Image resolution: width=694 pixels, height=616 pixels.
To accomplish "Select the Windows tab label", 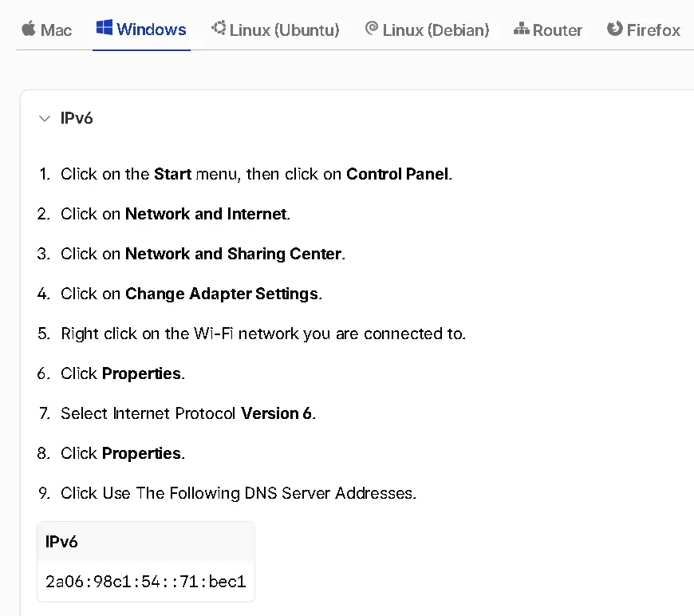I will [152, 30].
